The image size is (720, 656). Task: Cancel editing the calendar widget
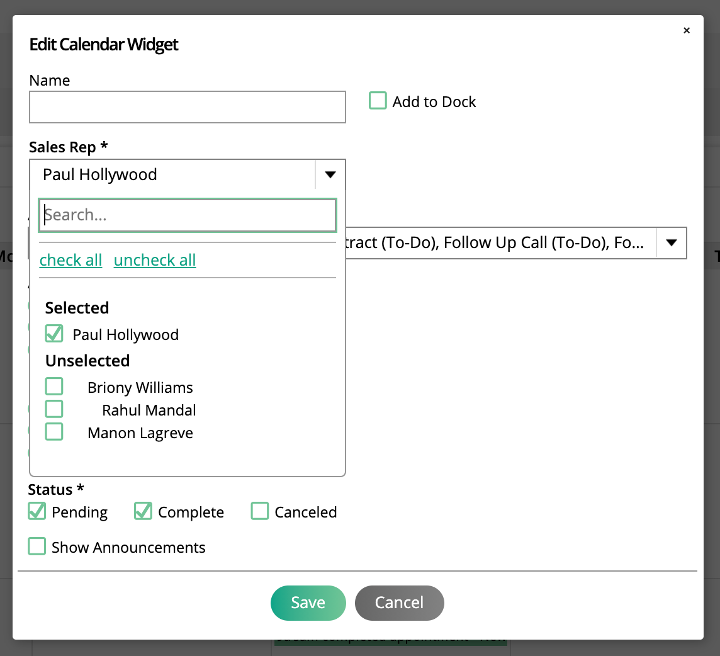[x=399, y=603]
